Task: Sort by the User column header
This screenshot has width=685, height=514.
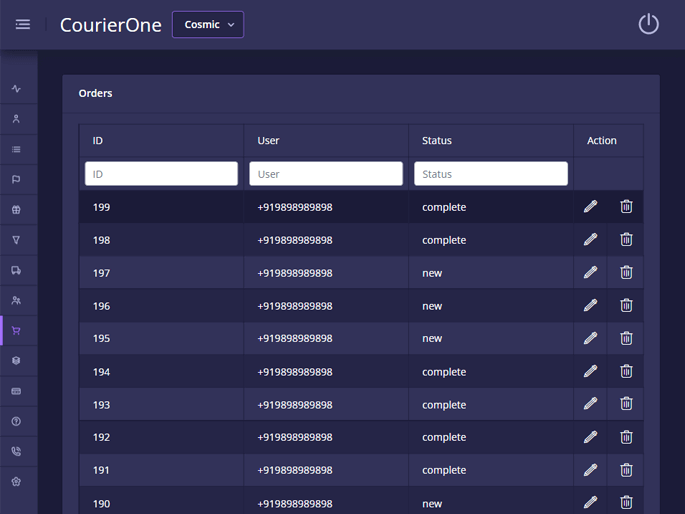Action: (x=268, y=141)
